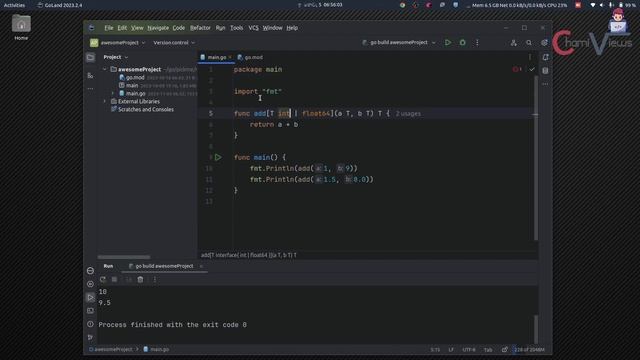Toggle the read-only lock in status bar

[x=504, y=350]
